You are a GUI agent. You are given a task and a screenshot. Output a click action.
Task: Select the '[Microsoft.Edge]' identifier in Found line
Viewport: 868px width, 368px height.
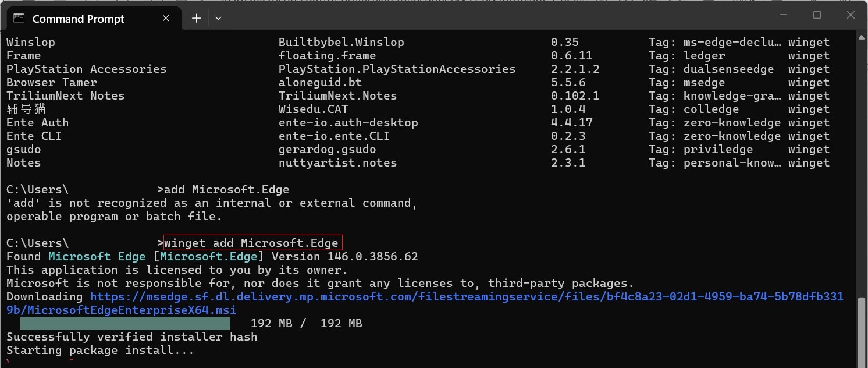(209, 257)
